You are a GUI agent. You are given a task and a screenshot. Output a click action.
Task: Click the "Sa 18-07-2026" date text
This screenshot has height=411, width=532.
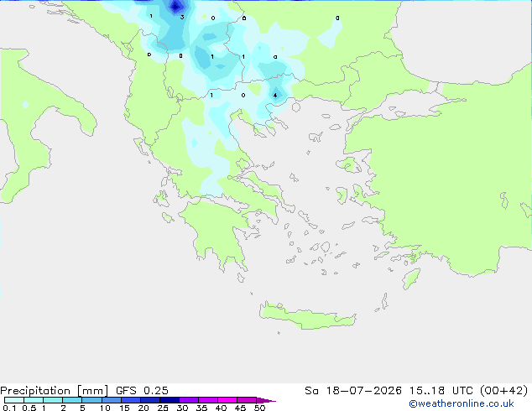(x=353, y=391)
